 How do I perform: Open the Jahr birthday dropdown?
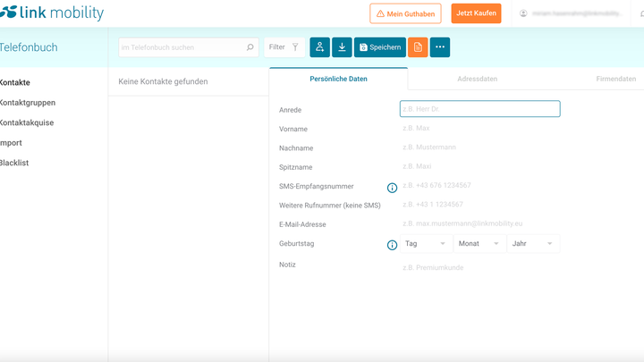[x=533, y=244]
